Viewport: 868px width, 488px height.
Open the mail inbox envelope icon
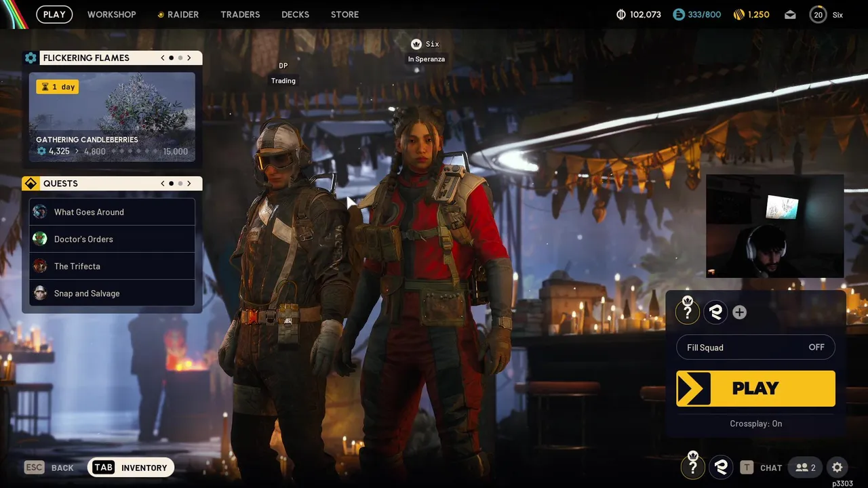click(x=790, y=14)
